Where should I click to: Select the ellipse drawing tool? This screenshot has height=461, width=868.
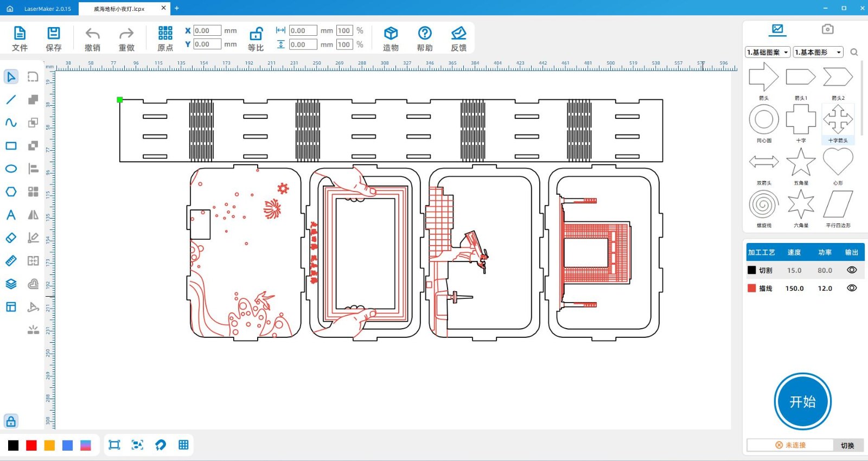tap(11, 169)
